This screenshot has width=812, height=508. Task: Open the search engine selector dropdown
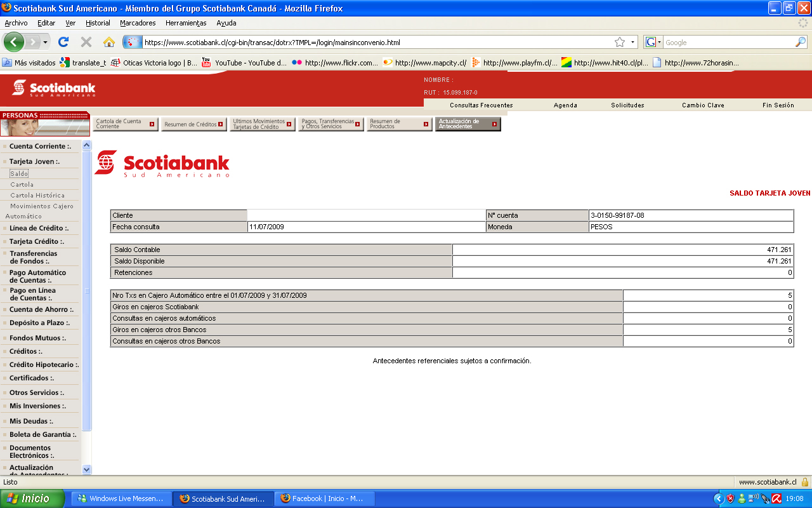coord(653,43)
